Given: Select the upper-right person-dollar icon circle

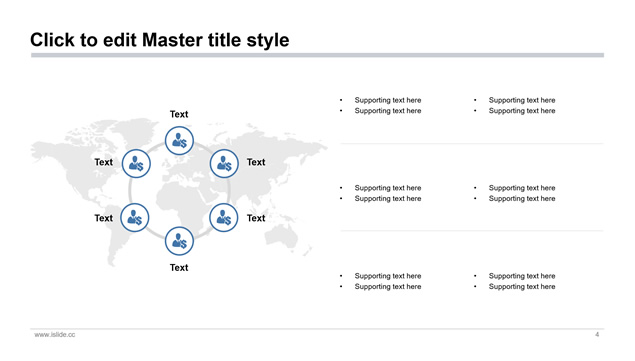Looking at the screenshot, I should (224, 164).
